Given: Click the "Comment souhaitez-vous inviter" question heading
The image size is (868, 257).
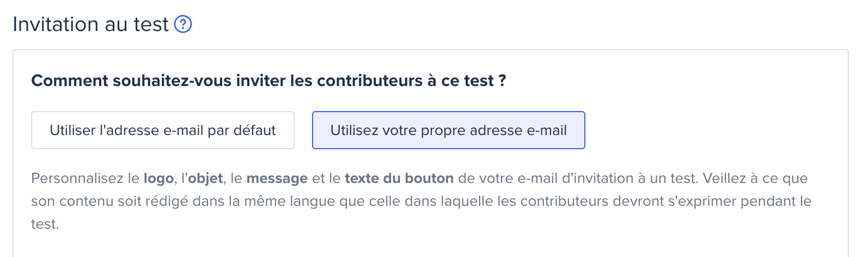Looking at the screenshot, I should (x=268, y=81).
